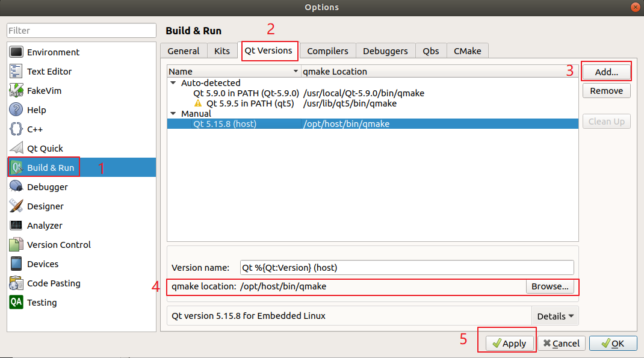
Task: Click the Clean Up button
Action: pos(607,122)
